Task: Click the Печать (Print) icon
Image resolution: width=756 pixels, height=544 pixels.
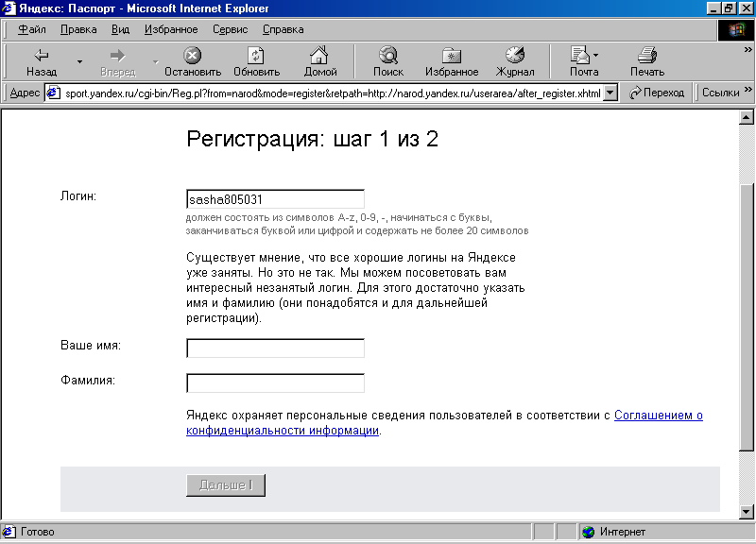Action: tap(647, 55)
